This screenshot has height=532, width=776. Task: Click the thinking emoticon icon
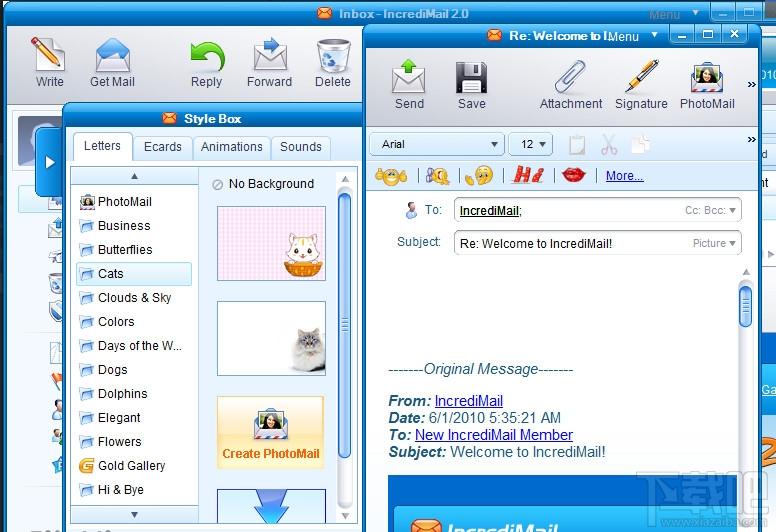pyautogui.click(x=479, y=175)
